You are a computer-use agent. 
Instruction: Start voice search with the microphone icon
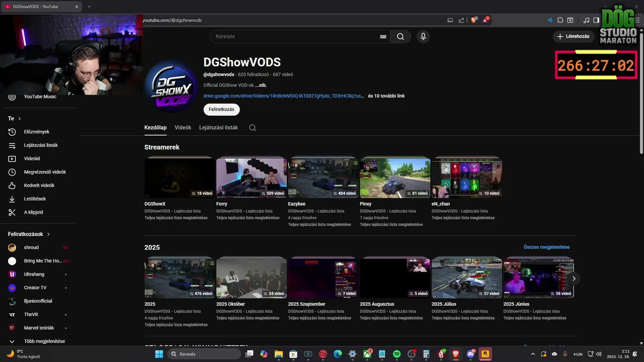click(423, 36)
